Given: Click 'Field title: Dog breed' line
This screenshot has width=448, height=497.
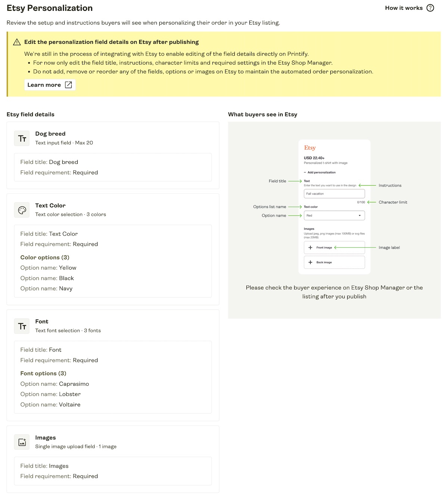Looking at the screenshot, I should 49,162.
